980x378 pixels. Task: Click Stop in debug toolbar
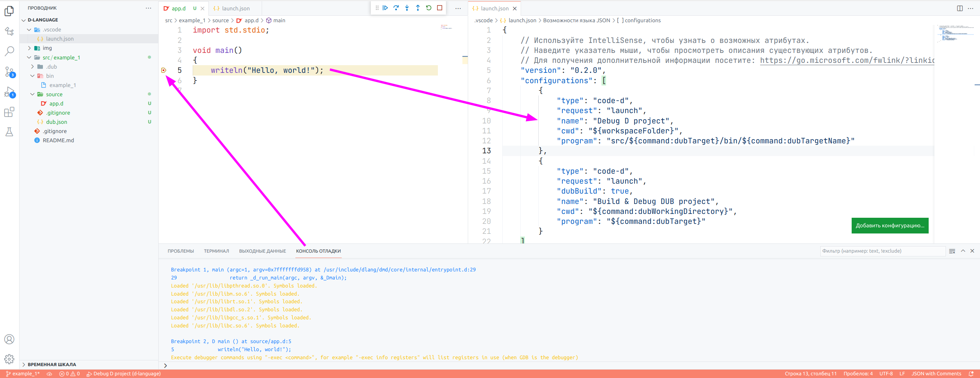(x=440, y=8)
